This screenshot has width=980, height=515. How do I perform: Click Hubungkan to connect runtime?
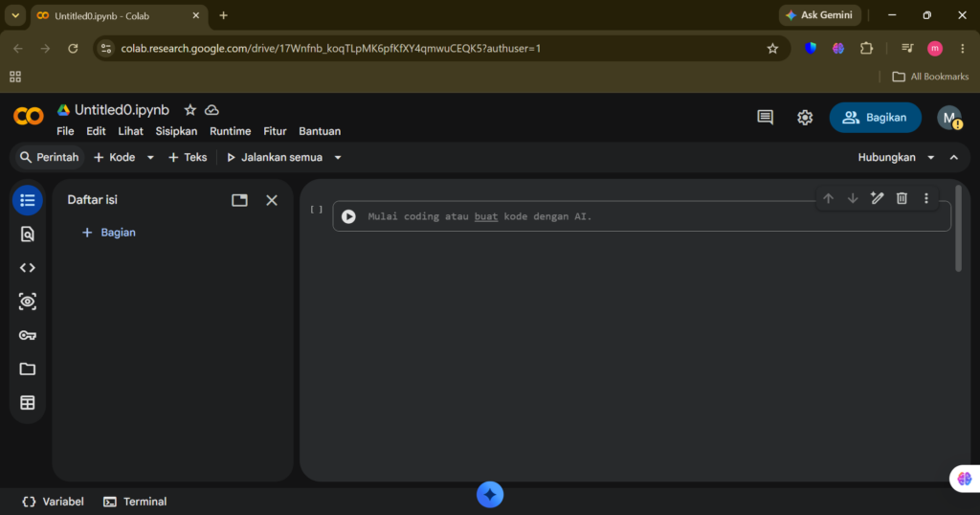pyautogui.click(x=886, y=158)
